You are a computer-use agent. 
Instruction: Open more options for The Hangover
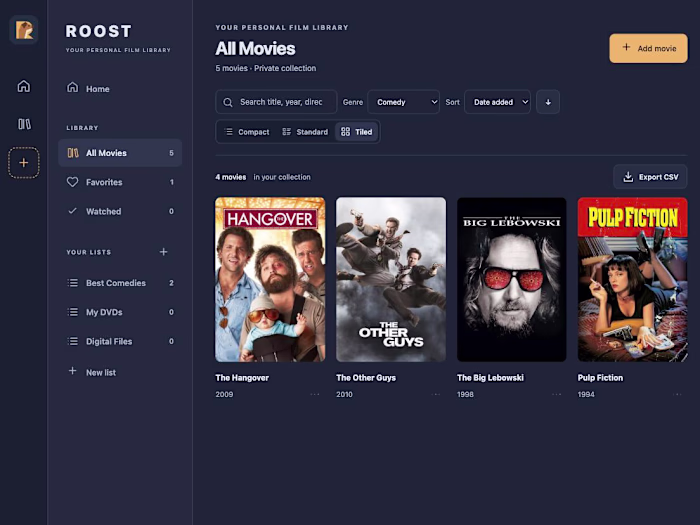coord(315,394)
